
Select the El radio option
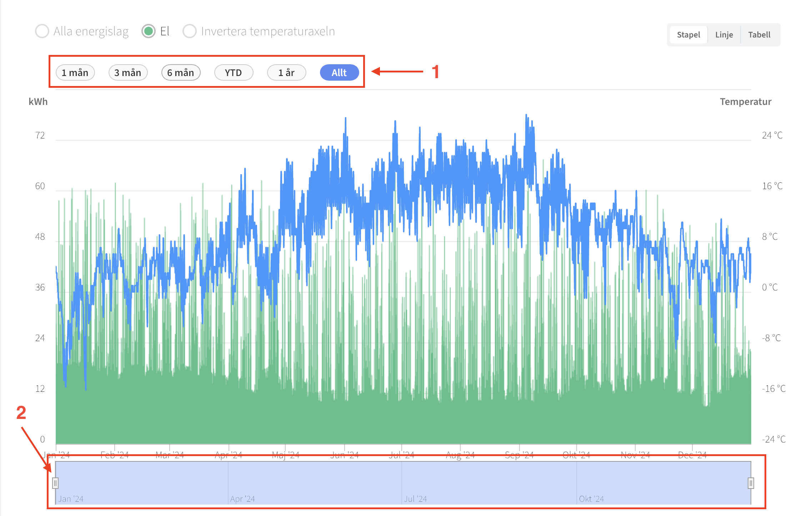click(149, 31)
